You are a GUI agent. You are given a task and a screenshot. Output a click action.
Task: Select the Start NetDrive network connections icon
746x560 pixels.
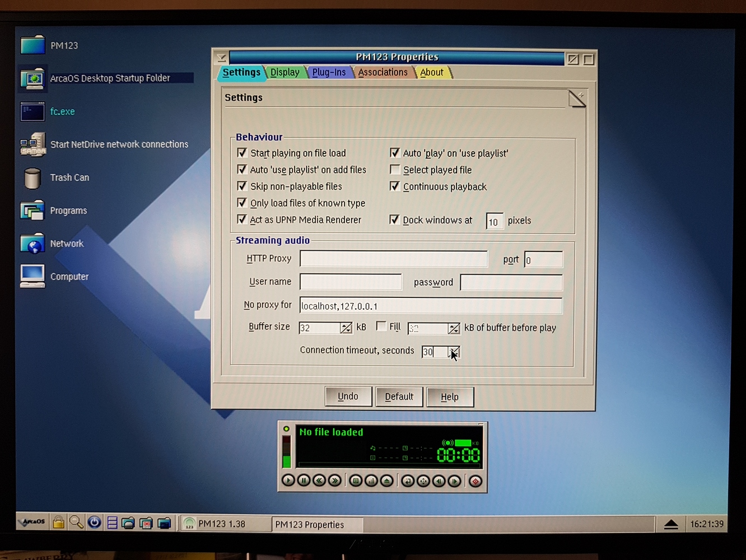pyautogui.click(x=32, y=144)
